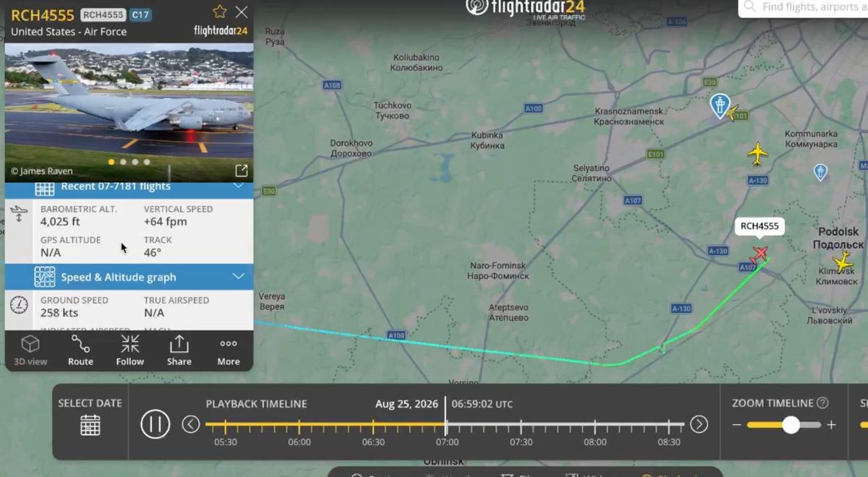
Task: Select the red RCH4555 aircraft on map
Action: (x=759, y=254)
